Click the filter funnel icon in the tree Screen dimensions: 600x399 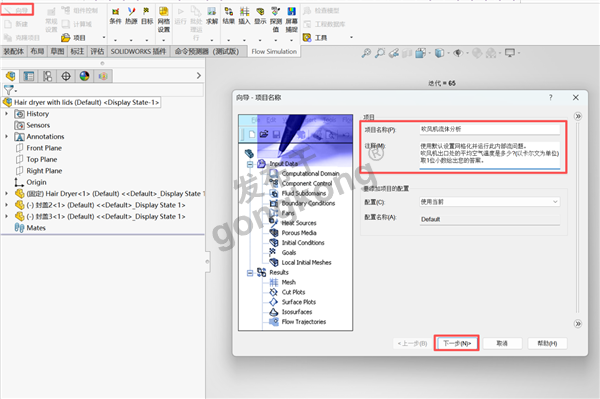pyautogui.click(x=8, y=90)
